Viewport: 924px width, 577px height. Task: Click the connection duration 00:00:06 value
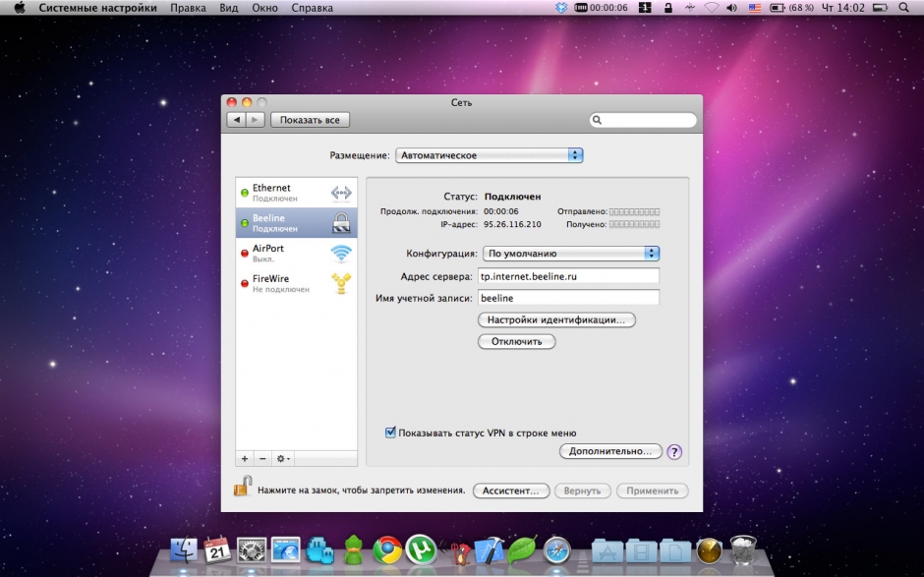tap(501, 211)
